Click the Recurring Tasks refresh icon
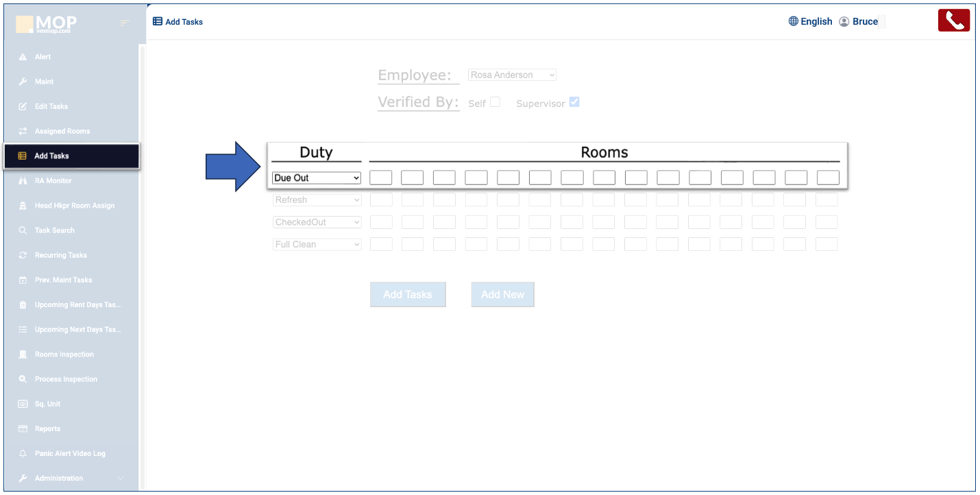The width and height of the screenshot is (980, 495). 23,255
